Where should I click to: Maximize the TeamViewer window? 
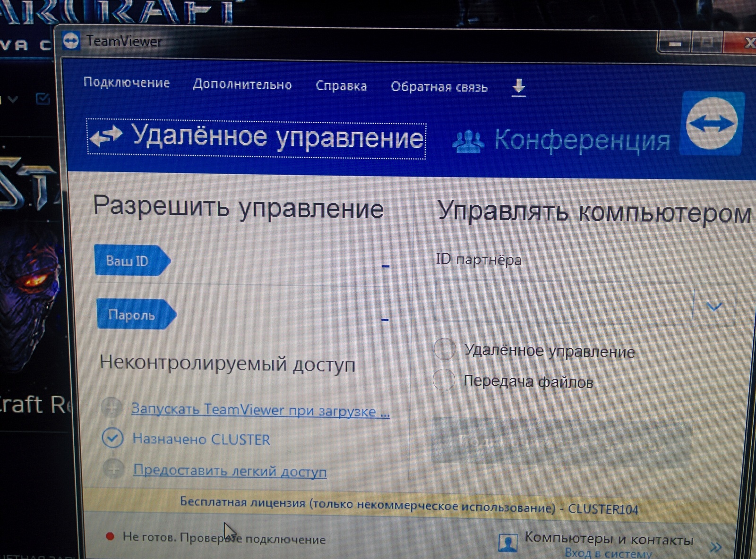point(706,43)
